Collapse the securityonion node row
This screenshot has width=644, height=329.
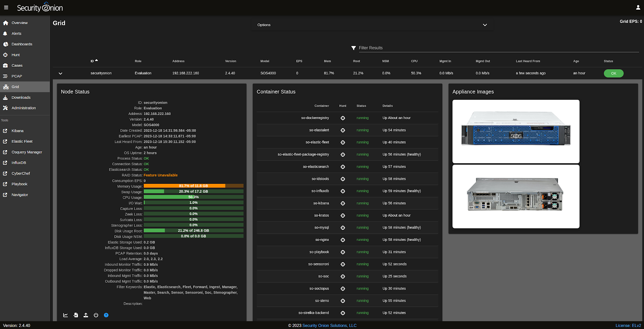(x=60, y=73)
